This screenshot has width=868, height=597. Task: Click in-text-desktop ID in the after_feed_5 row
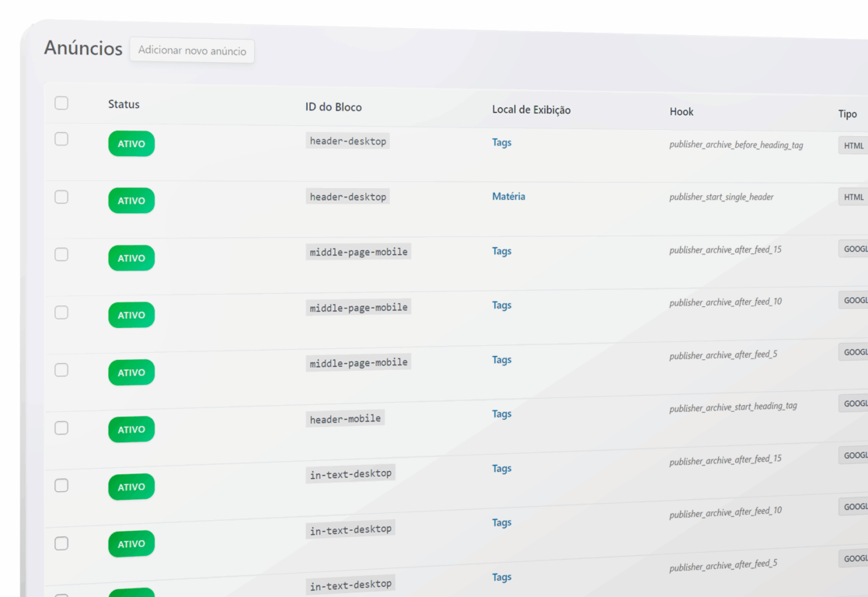point(350,585)
